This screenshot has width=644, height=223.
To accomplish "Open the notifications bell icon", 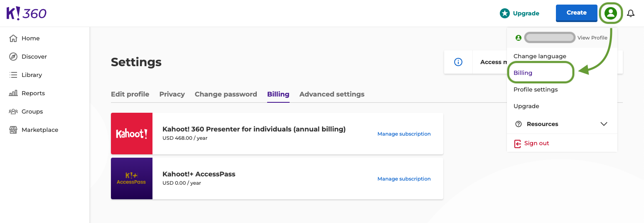I will tap(630, 13).
